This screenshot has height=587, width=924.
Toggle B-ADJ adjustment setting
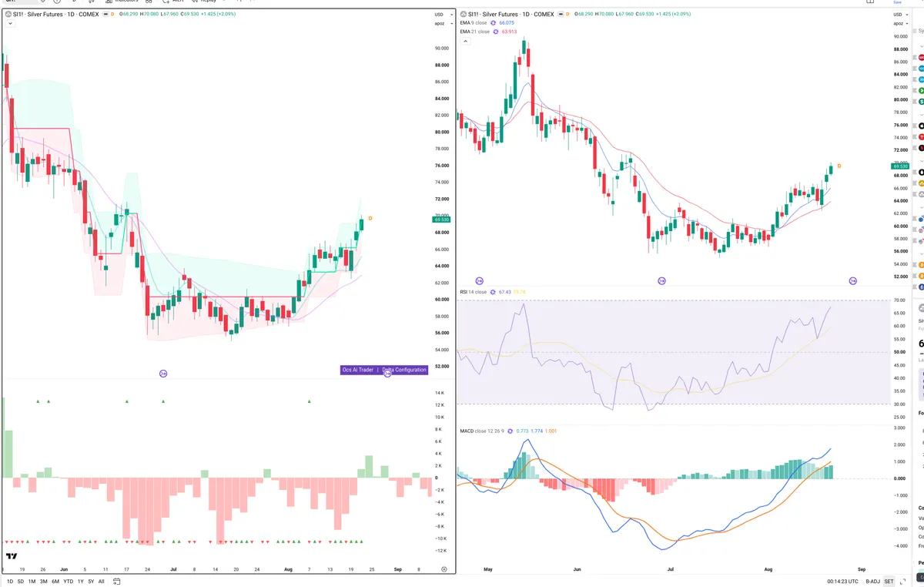tap(872, 582)
